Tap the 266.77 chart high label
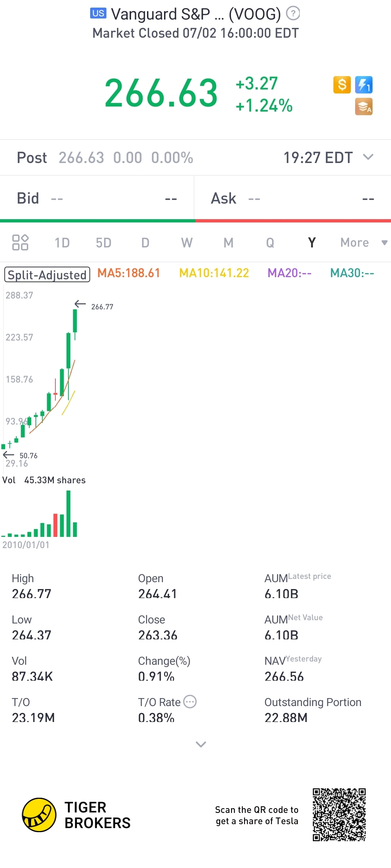Screen dimensions: 391x868 point(102,307)
